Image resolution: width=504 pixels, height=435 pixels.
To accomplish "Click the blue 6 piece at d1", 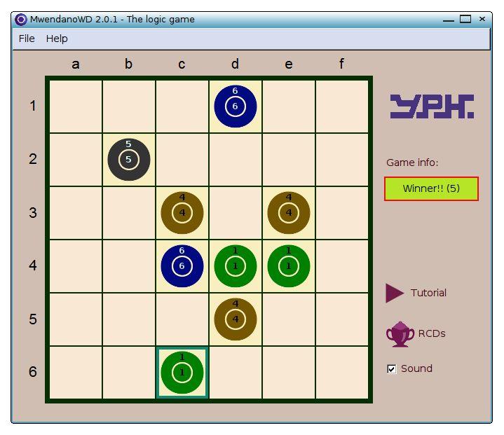I will [x=235, y=106].
